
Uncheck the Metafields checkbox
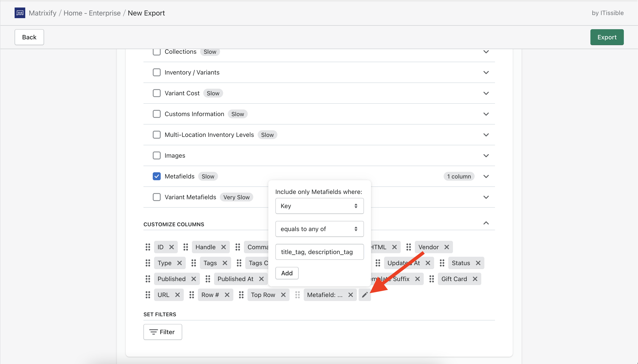(x=157, y=176)
